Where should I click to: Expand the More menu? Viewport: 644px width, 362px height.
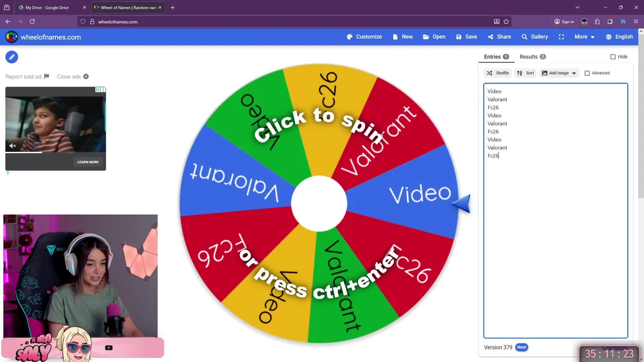[x=584, y=37]
